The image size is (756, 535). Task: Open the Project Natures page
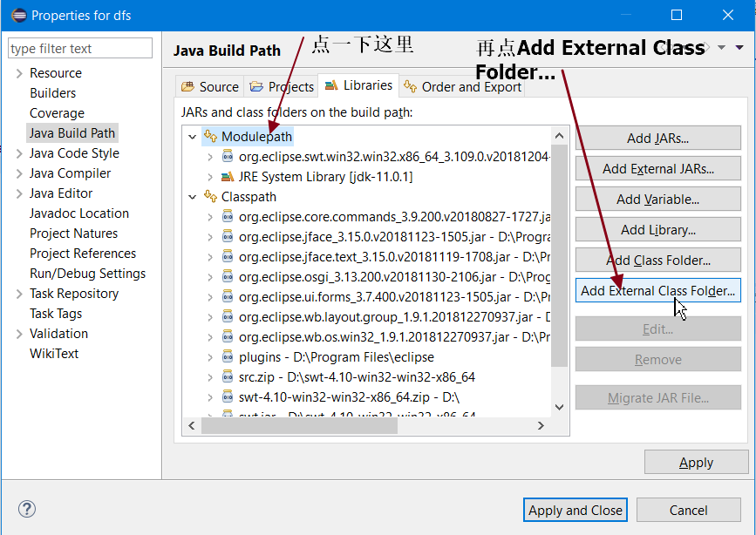click(x=74, y=234)
